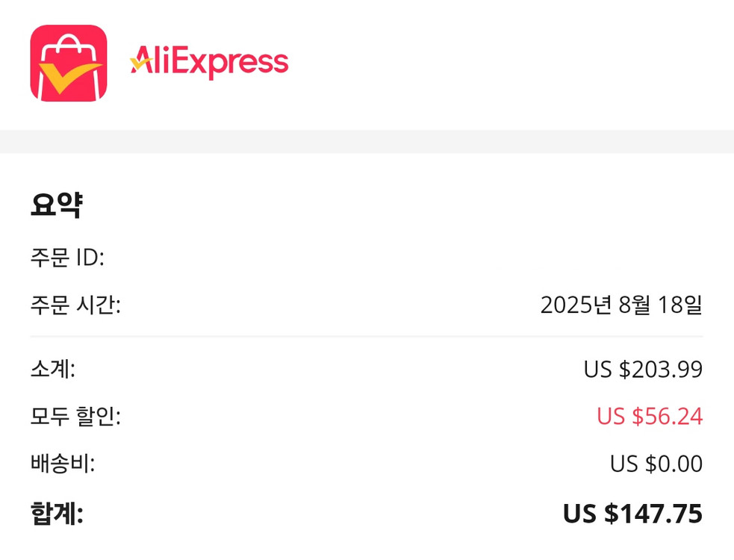Screen dimensions: 734x560
Task: Select the order date 2025년 8월 18일
Action: pos(621,305)
